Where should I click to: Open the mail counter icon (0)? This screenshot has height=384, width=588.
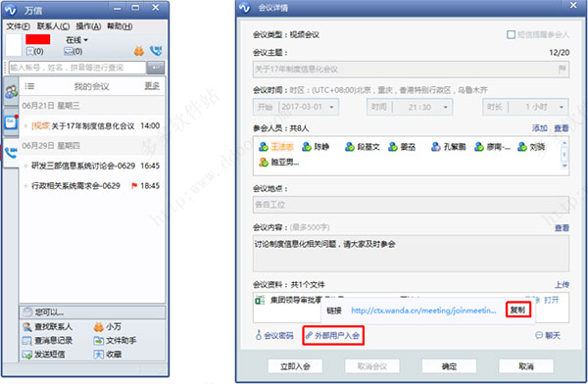[73, 51]
